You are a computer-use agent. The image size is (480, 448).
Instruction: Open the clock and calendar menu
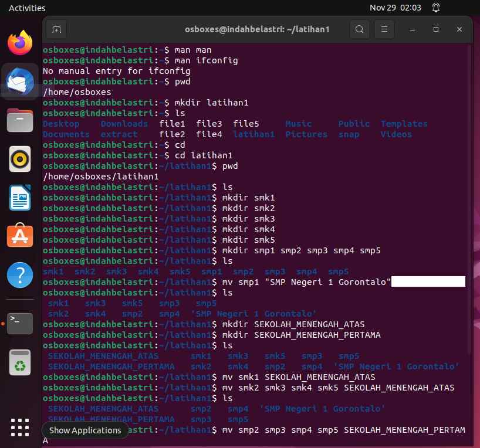395,8
